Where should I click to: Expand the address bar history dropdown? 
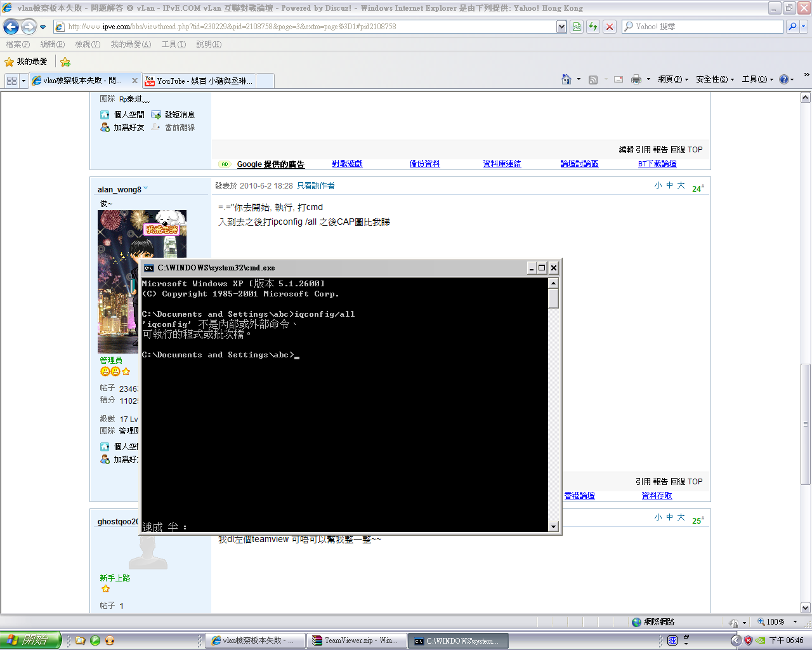tap(561, 27)
